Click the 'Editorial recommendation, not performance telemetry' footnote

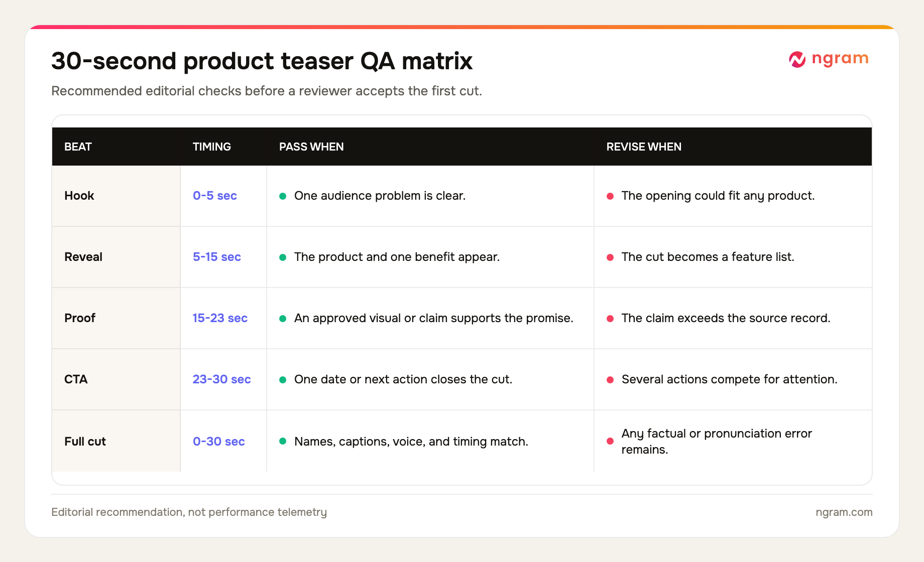point(189,512)
